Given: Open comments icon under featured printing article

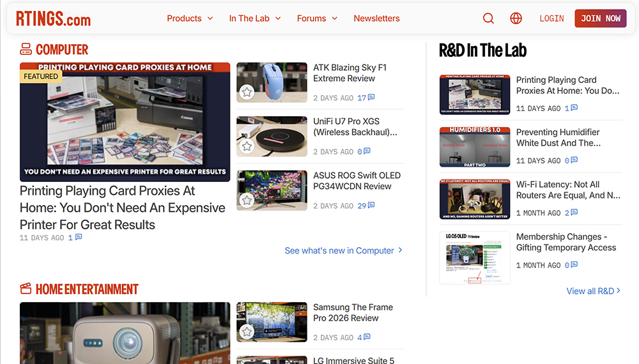Looking at the screenshot, I should click(x=79, y=236).
